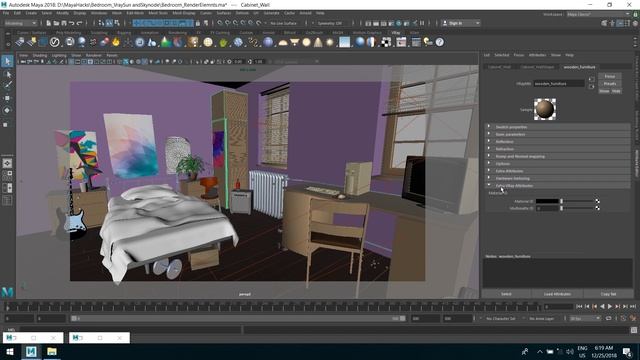The image size is (640, 360).
Task: Click the purple sphere V-Ray shelf icon
Action: (x=268, y=42)
